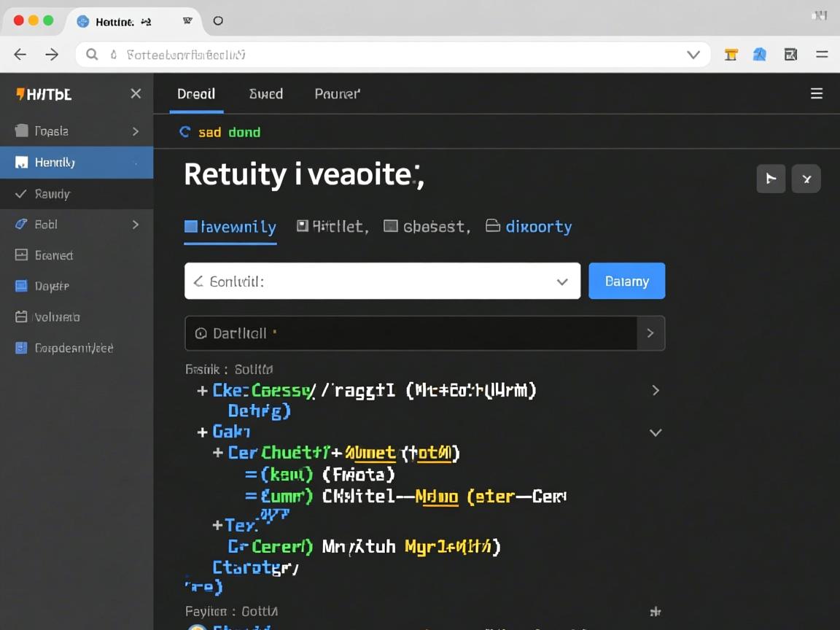
Task: Click into the Darlitoll search field
Action: [411, 333]
